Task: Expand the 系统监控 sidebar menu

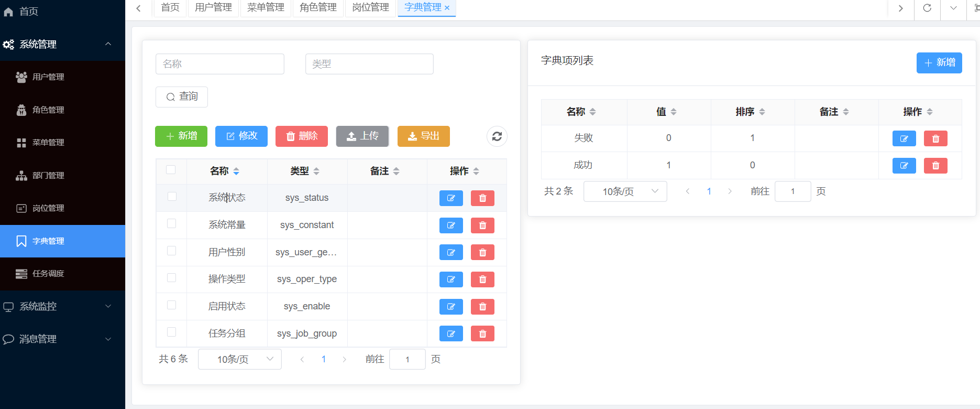Action: [x=62, y=306]
